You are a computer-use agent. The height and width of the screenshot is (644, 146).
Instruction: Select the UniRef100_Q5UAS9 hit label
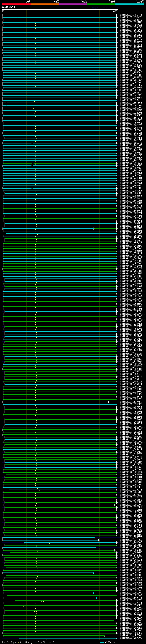131,254
